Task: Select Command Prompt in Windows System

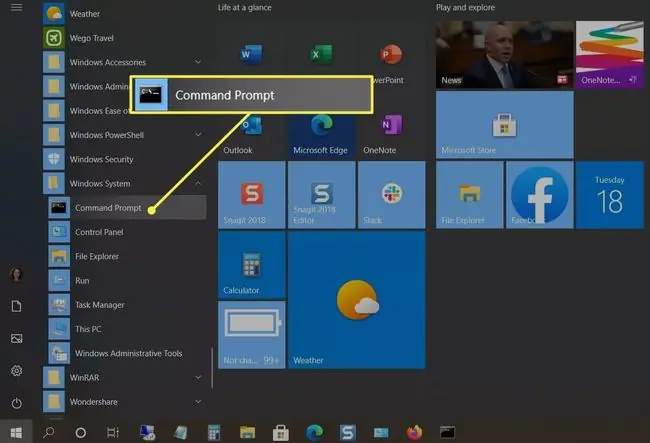Action: tap(127, 208)
